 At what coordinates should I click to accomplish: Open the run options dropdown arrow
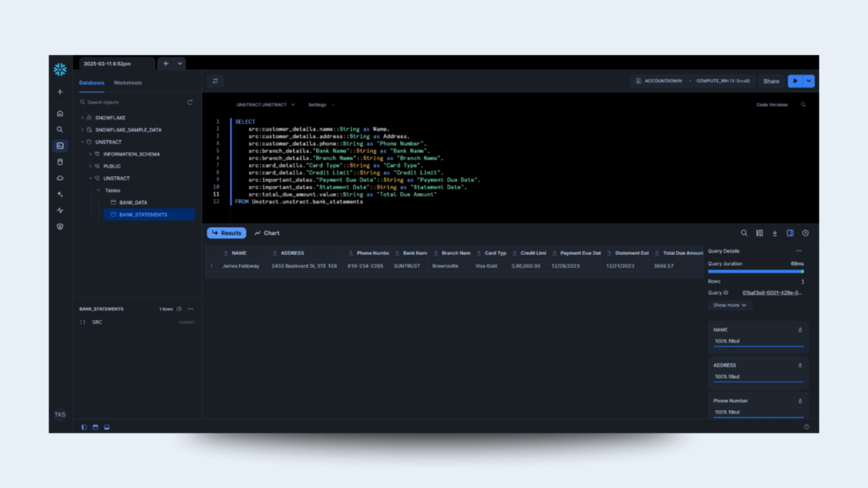tap(809, 81)
